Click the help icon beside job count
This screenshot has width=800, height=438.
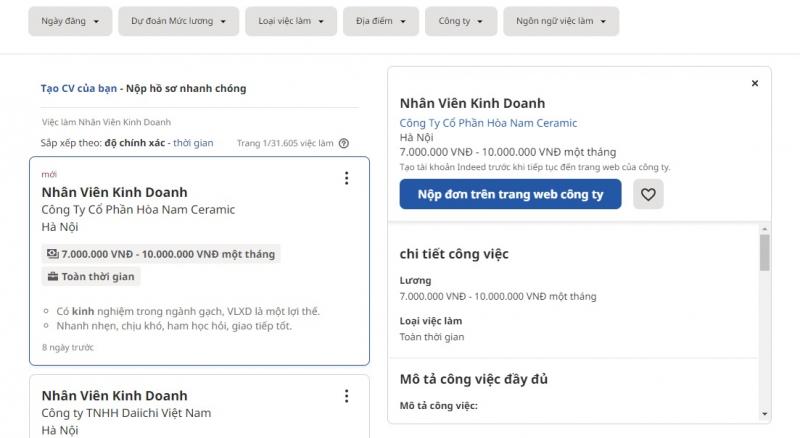click(344, 143)
